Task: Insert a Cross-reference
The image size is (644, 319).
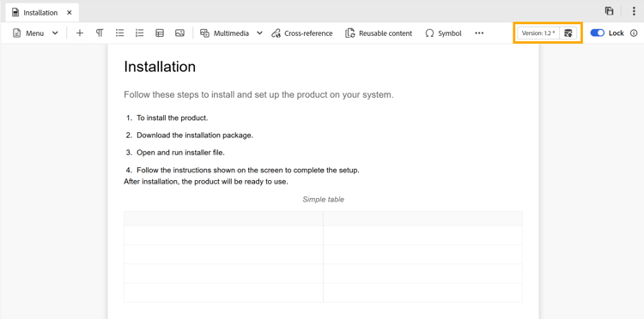Action: click(x=302, y=33)
